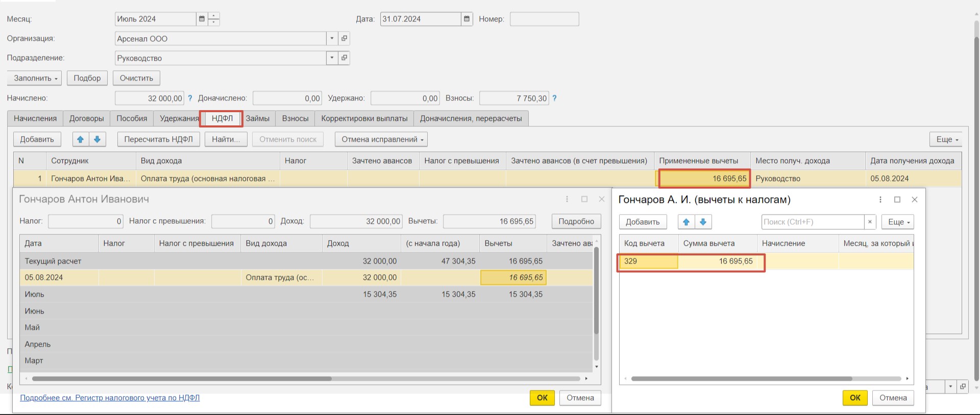Open the Руководство department record icon
The width and height of the screenshot is (980, 415).
[x=344, y=58]
